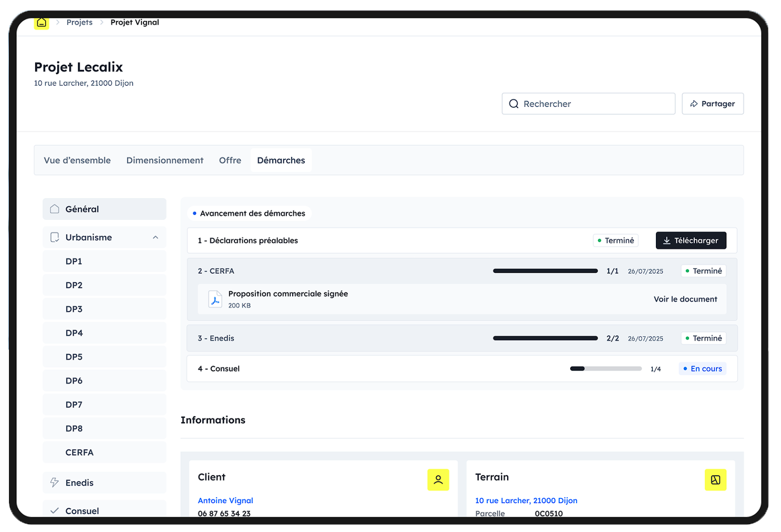Click the Rechercher search field
This screenshot has height=532, width=781.
(589, 104)
